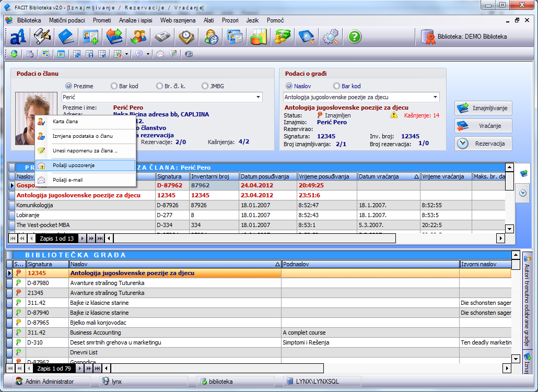Select member search by Bar kod
The width and height of the screenshot is (538, 392).
114,86
